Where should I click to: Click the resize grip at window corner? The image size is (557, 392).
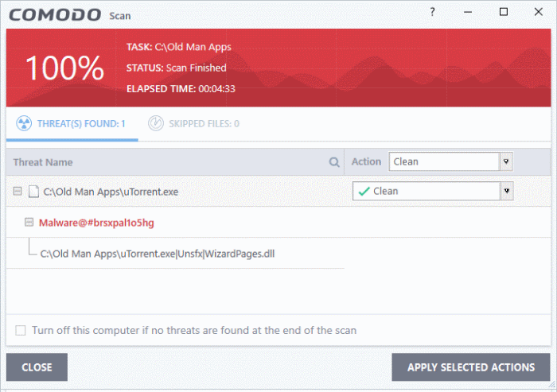[x=551, y=385]
